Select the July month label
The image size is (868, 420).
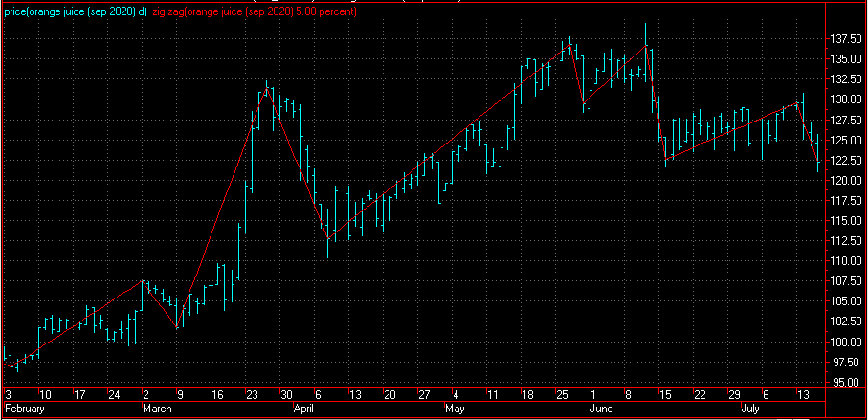coord(750,409)
